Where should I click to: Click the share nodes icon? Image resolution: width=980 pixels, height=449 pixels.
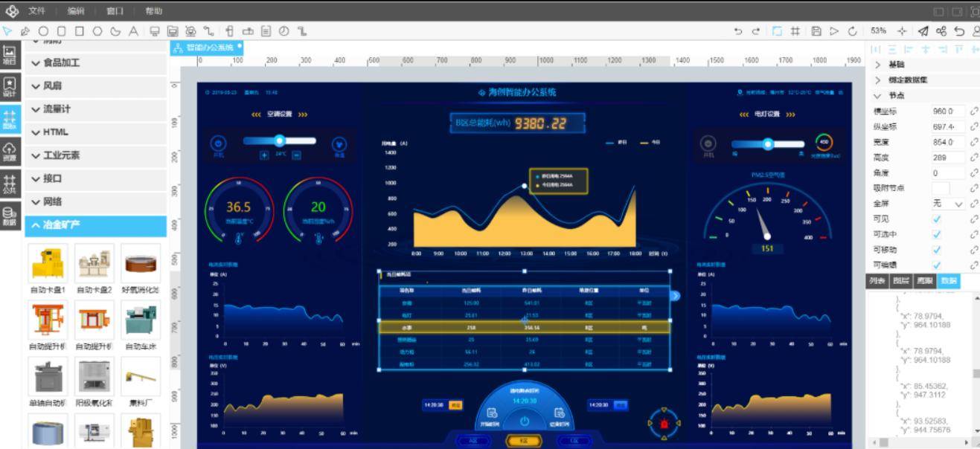(941, 31)
